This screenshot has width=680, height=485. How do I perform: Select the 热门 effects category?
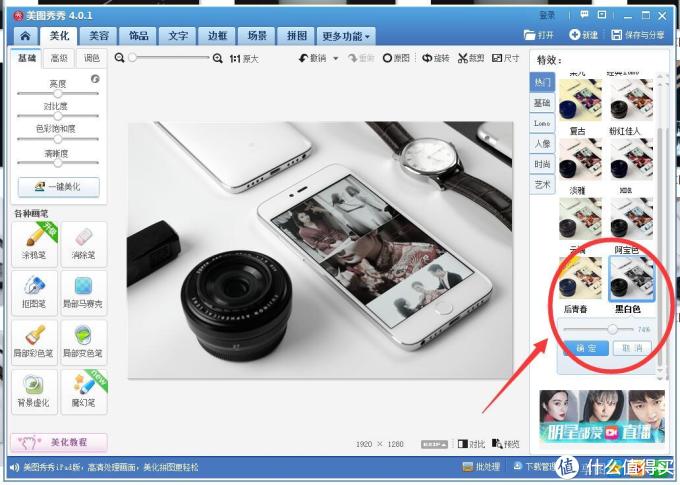tap(542, 82)
